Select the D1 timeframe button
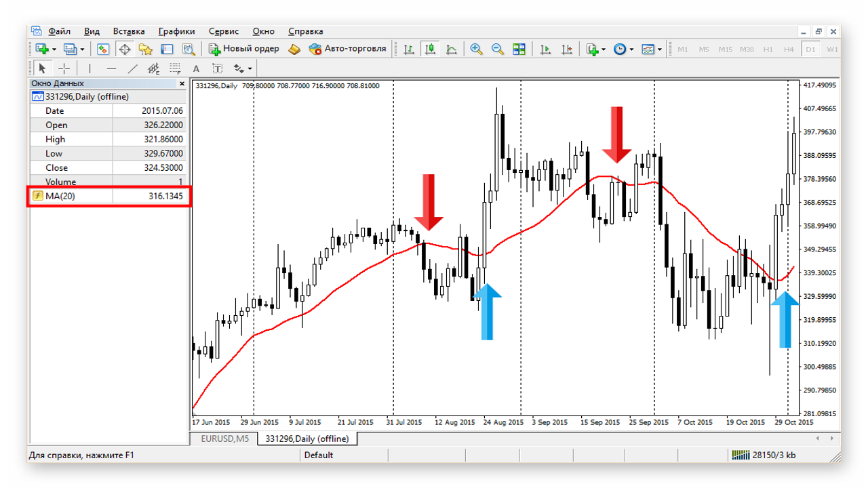The height and width of the screenshot is (488, 868). (810, 49)
